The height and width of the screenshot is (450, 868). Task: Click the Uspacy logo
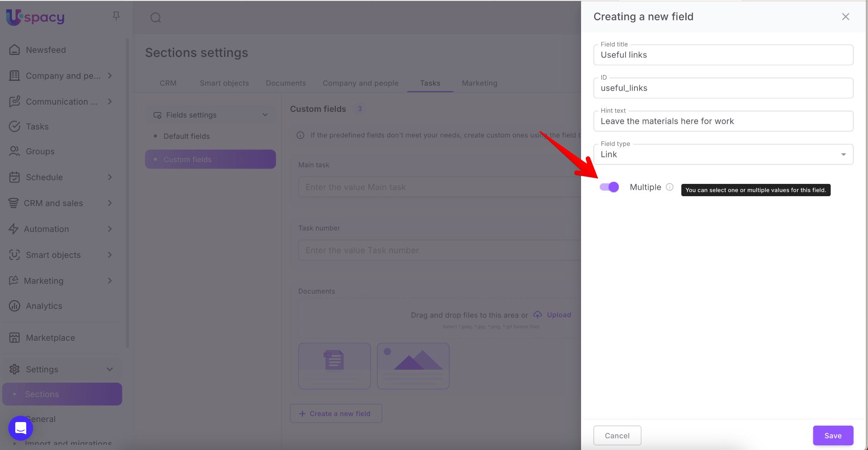(x=36, y=17)
